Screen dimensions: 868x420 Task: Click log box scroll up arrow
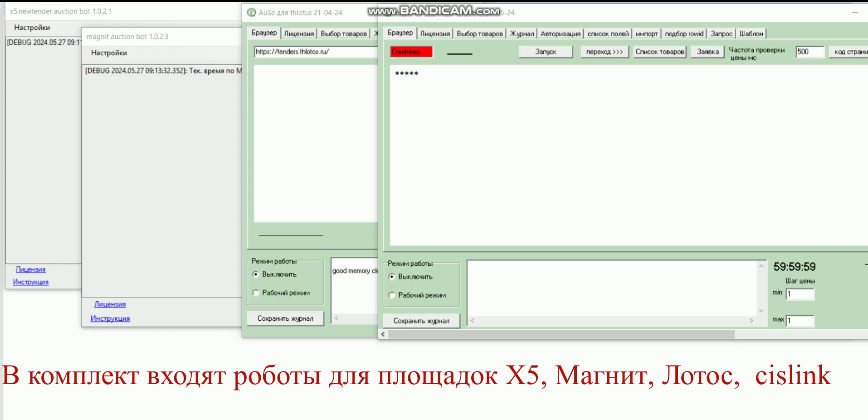(x=761, y=266)
